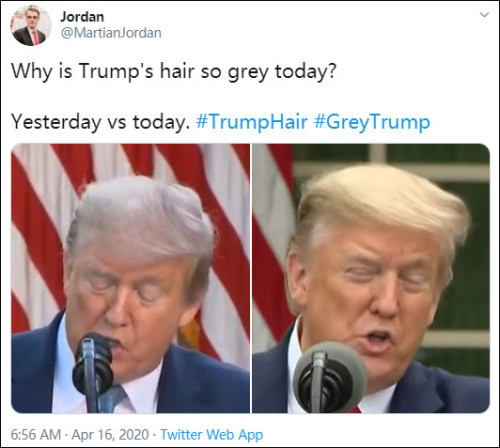Click the 6:56 AM timestamp
Image resolution: width=500 pixels, height=448 pixels.
36,435
